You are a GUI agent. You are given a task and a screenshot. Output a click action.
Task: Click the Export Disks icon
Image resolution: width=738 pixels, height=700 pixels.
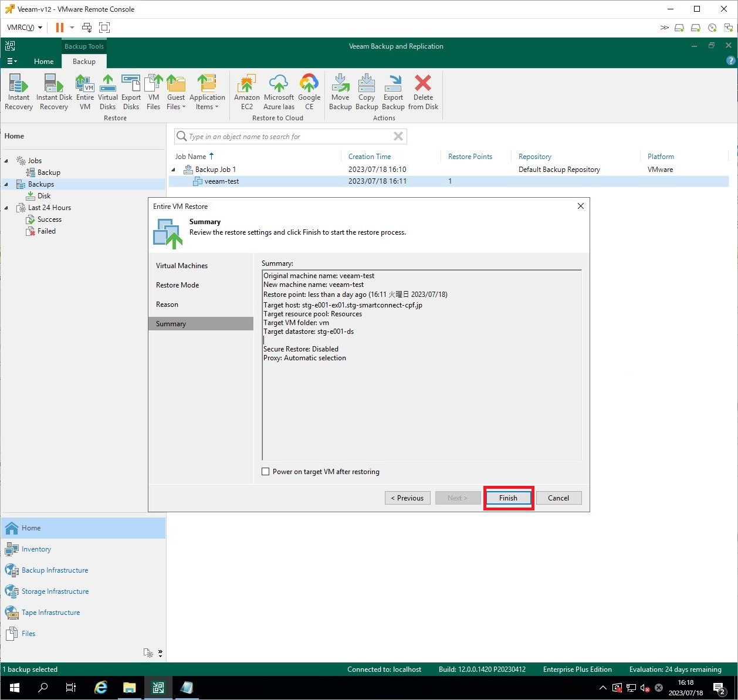coord(131,92)
